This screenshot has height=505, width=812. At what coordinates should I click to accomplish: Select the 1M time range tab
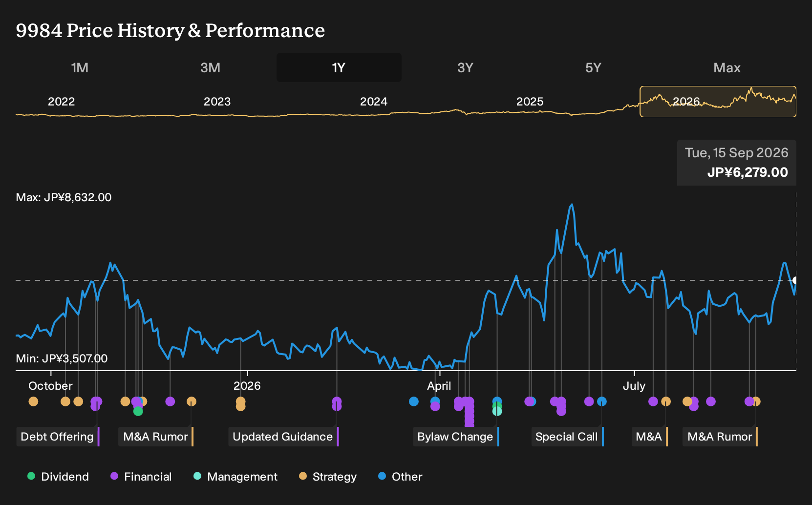pyautogui.click(x=80, y=67)
